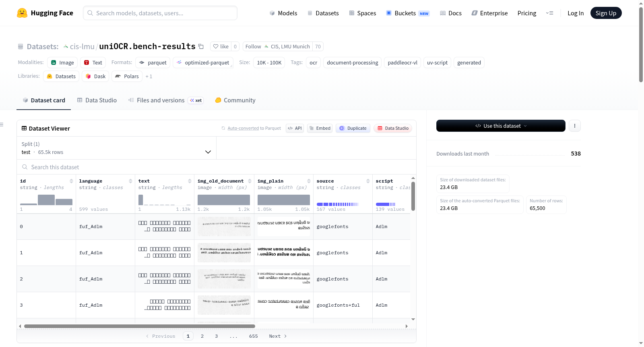Sort the text column
This screenshot has width=644, height=347.
pos(190,181)
